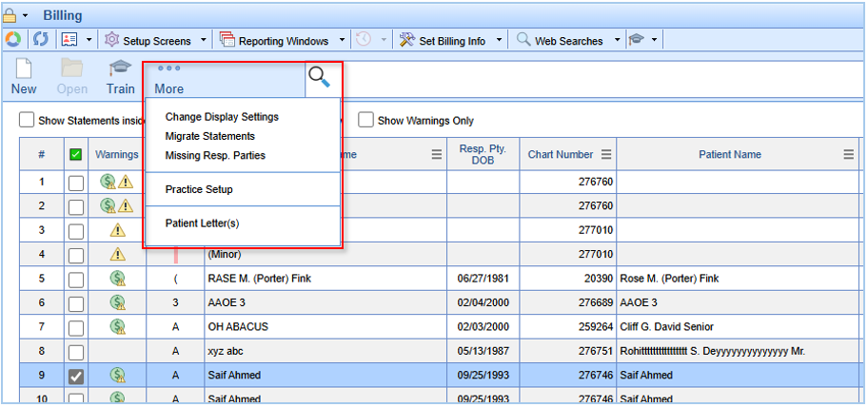Image resolution: width=868 pixels, height=407 pixels.
Task: Click the contact card icon in toolbar
Action: tap(69, 40)
